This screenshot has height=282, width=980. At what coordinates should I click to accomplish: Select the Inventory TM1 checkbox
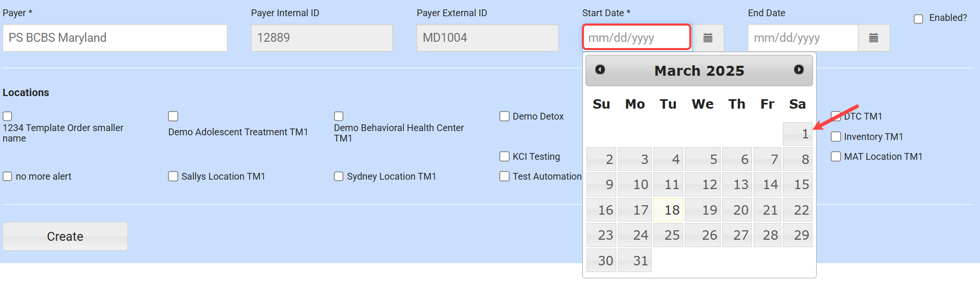coord(836,137)
